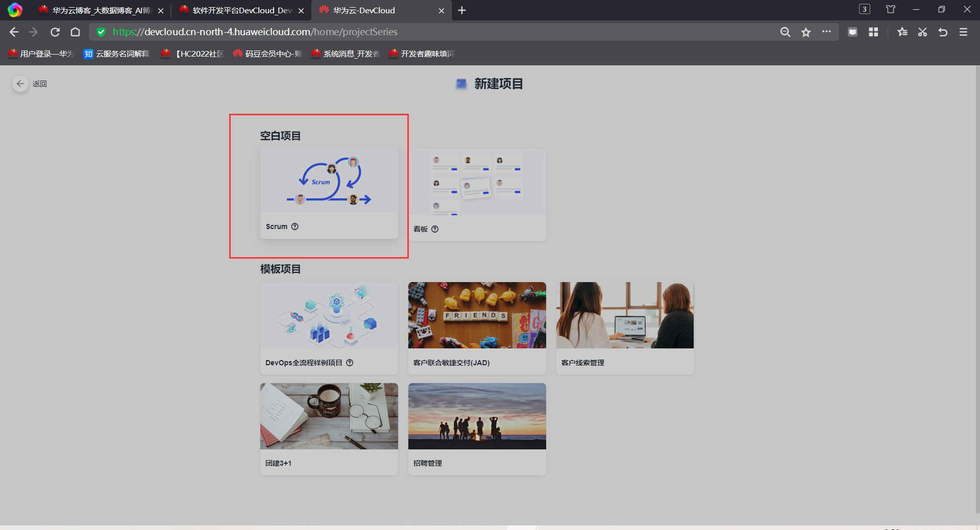Choose the 客户线索管理 template card
Viewport: 980px width, 530px height.
[625, 329]
